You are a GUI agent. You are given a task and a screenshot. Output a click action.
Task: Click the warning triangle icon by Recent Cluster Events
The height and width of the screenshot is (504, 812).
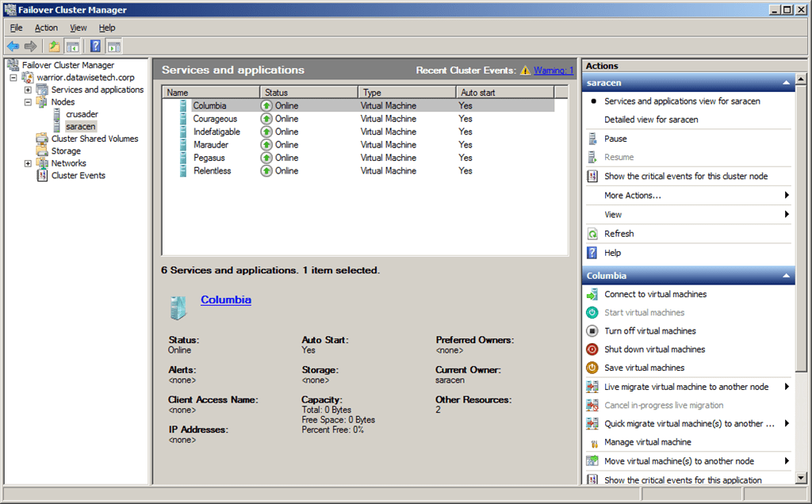click(x=525, y=71)
